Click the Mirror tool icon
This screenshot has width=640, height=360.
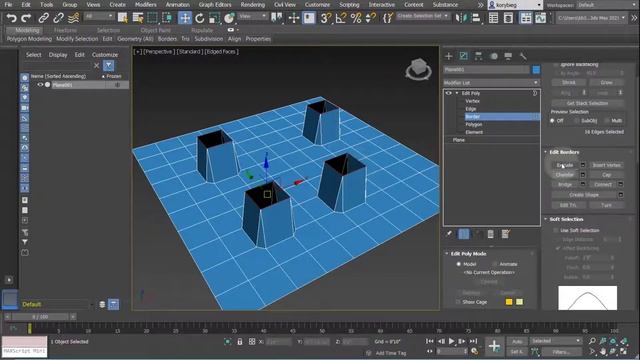point(461,18)
